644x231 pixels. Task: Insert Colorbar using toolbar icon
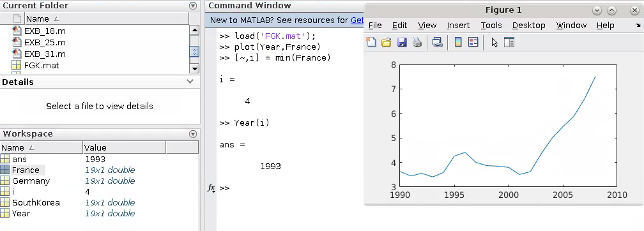[458, 42]
